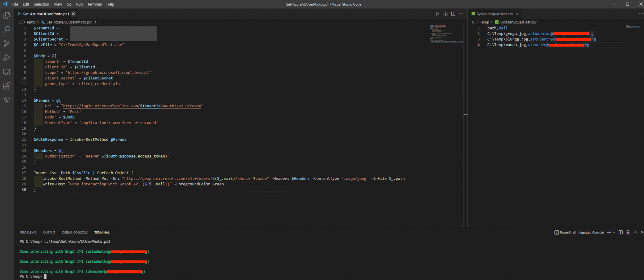Open the Terminal menu

point(94,4)
